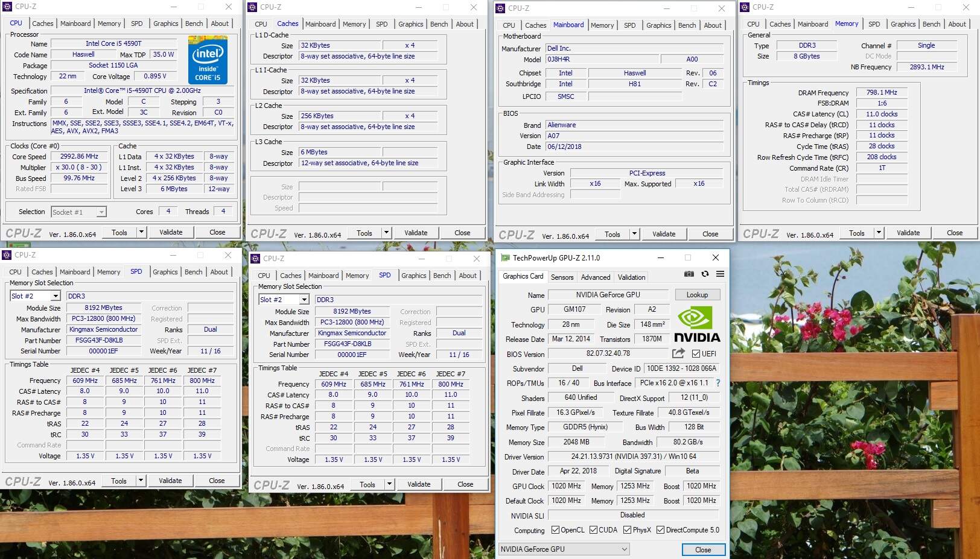Expand the Tools arrow in the CPU-Z CPU window

pyautogui.click(x=141, y=232)
